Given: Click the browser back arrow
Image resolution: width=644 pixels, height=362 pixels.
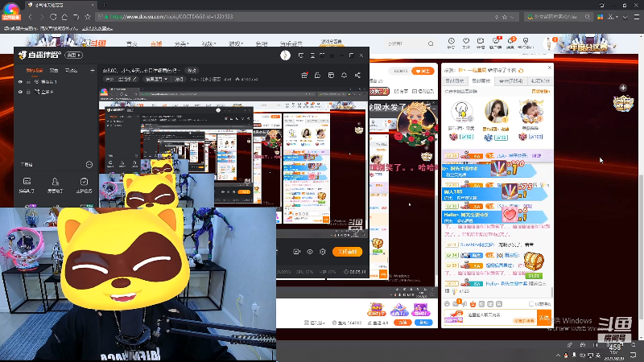Looking at the screenshot, I should (31, 17).
